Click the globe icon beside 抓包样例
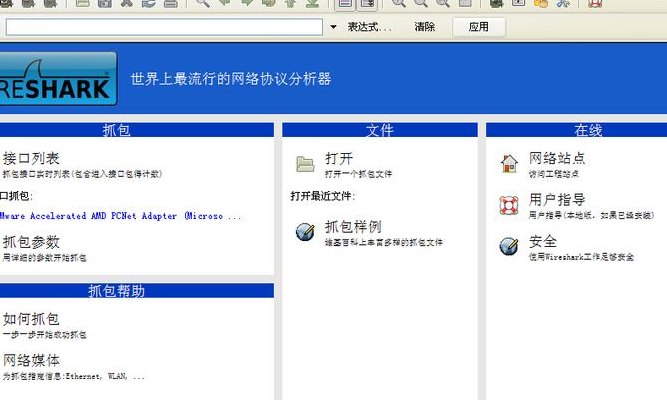The image size is (667, 400). click(305, 232)
